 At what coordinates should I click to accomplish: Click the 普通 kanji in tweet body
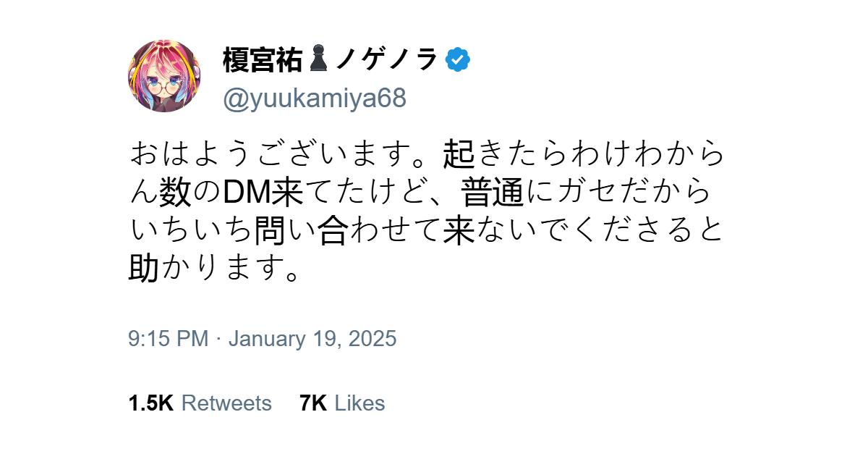[492, 192]
